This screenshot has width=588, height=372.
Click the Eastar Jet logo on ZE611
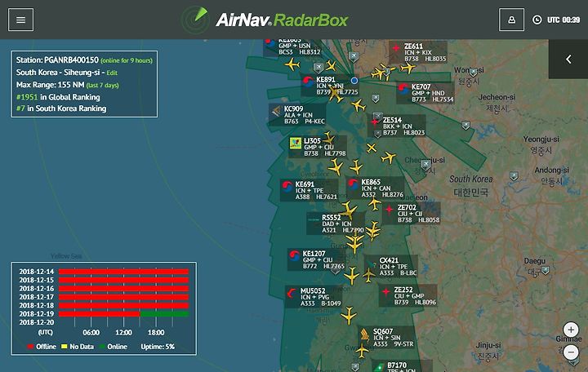(x=396, y=48)
